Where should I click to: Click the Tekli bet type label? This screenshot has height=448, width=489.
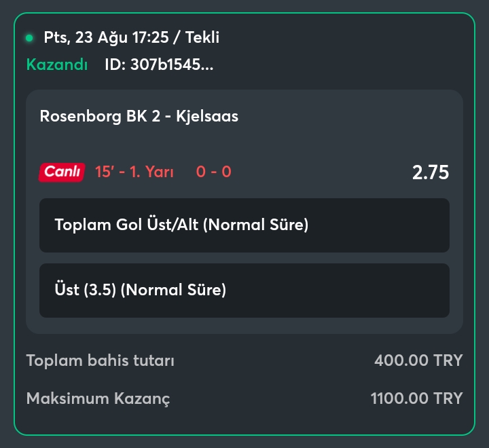202,37
